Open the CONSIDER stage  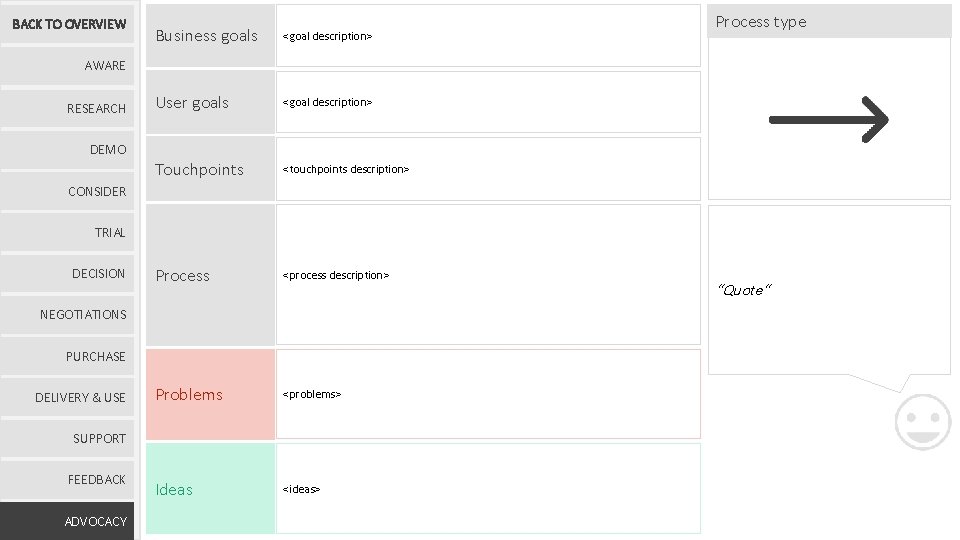click(68, 191)
